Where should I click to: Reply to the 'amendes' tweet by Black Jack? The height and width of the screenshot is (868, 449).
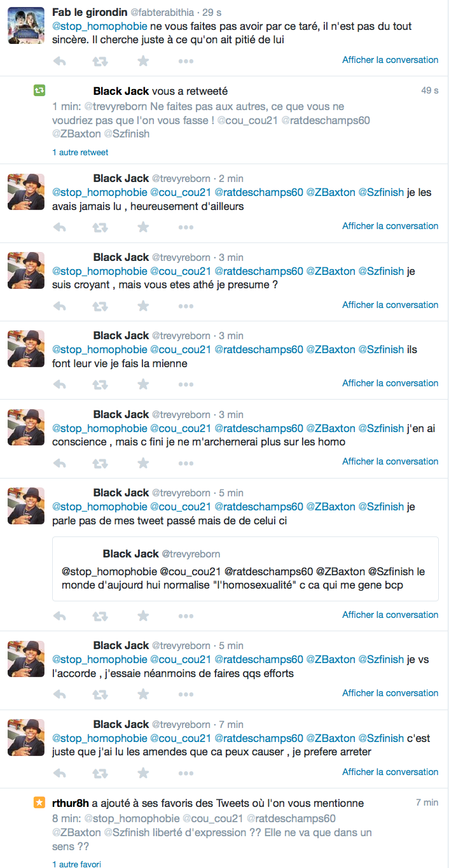click(59, 773)
